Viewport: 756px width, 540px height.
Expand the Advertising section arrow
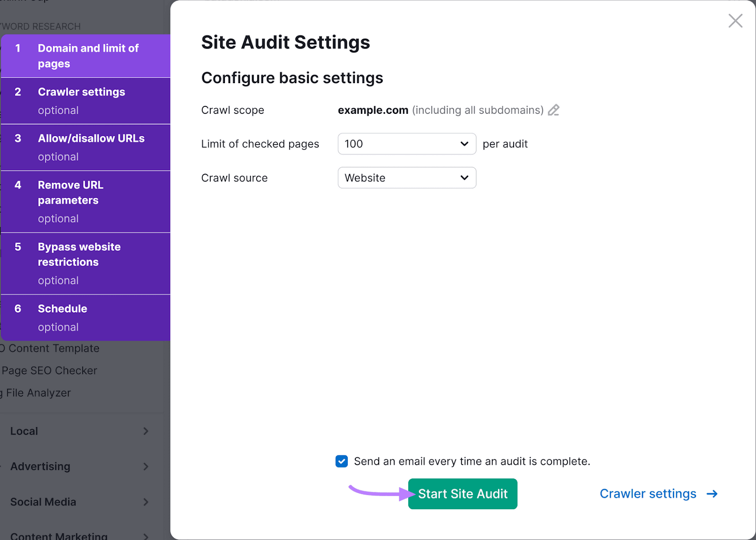click(146, 466)
